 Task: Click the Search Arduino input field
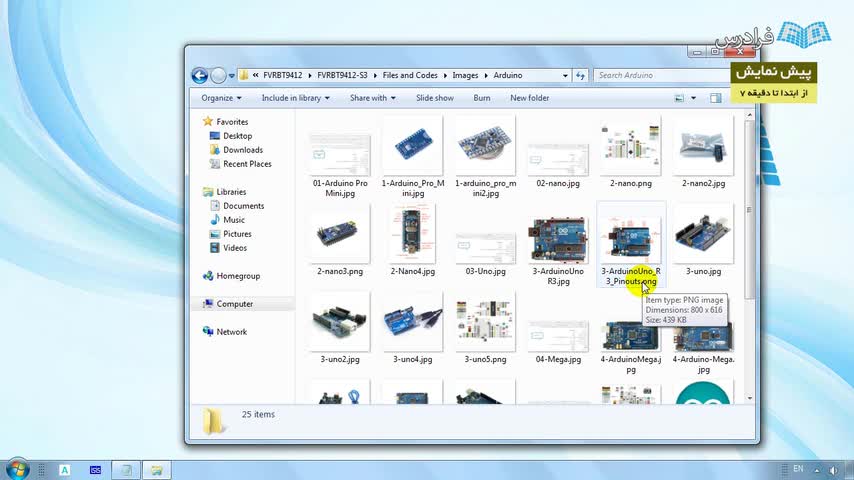click(x=662, y=75)
